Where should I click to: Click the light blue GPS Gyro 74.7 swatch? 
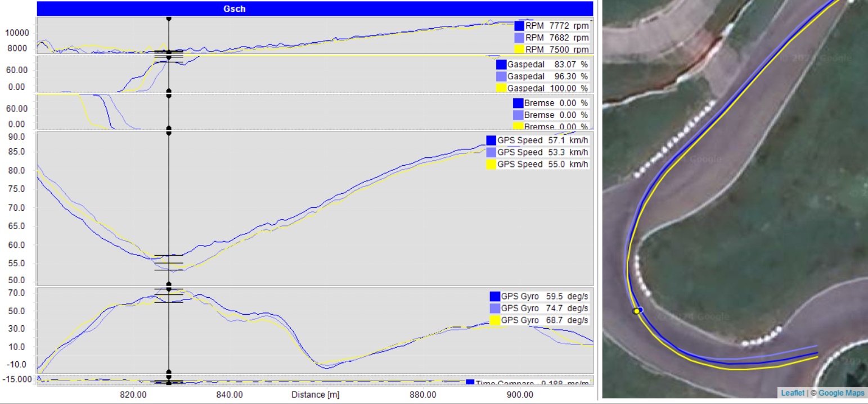click(495, 308)
